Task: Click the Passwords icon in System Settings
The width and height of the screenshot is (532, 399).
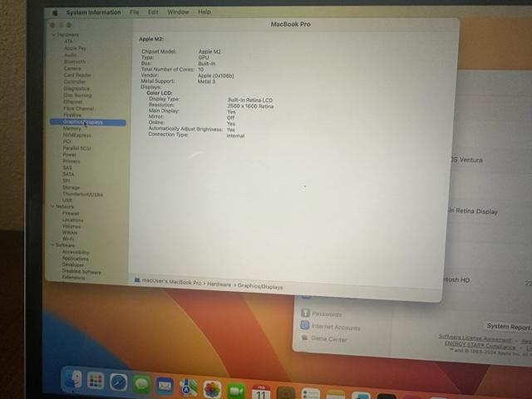Action: click(305, 313)
